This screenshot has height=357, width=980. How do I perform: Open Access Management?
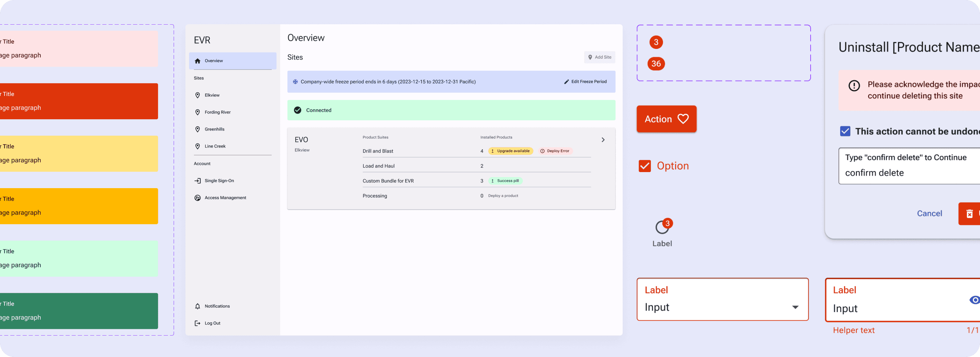pos(233,198)
